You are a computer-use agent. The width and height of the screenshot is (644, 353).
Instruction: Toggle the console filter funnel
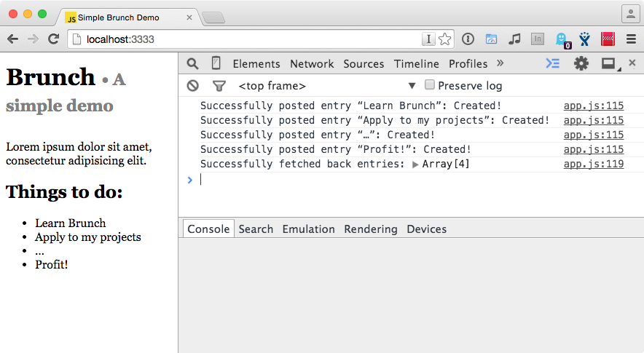click(219, 86)
